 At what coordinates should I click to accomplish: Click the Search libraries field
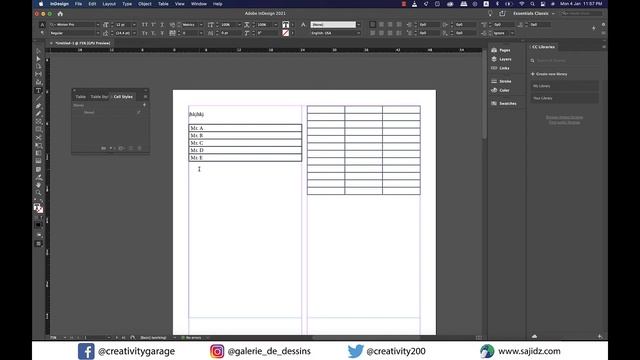(x=566, y=60)
